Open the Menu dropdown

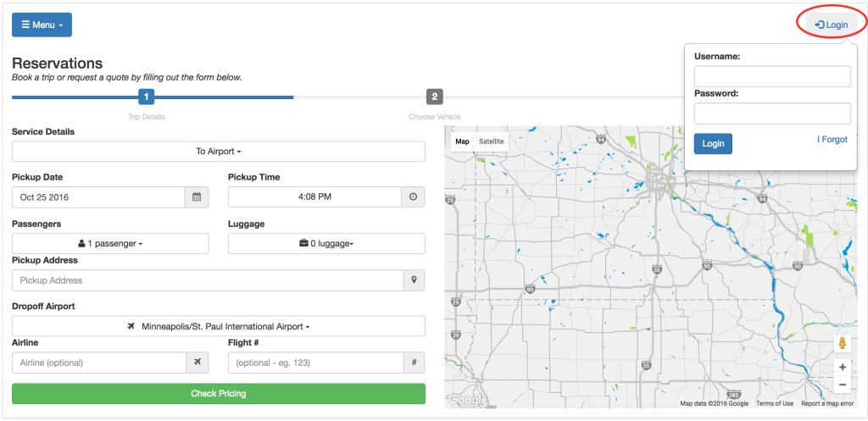tap(42, 25)
